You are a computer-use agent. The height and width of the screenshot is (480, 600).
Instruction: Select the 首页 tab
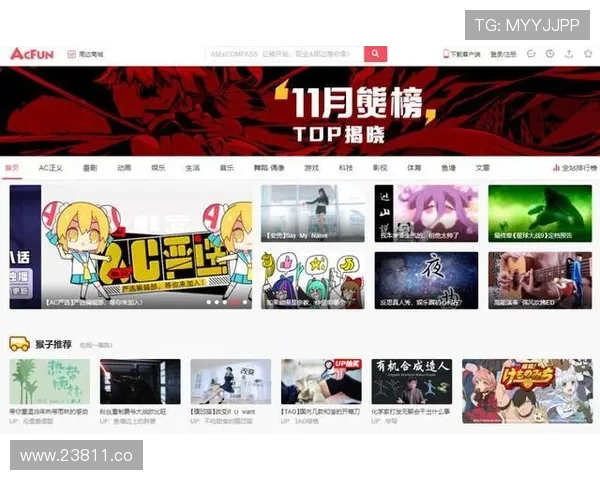point(12,168)
